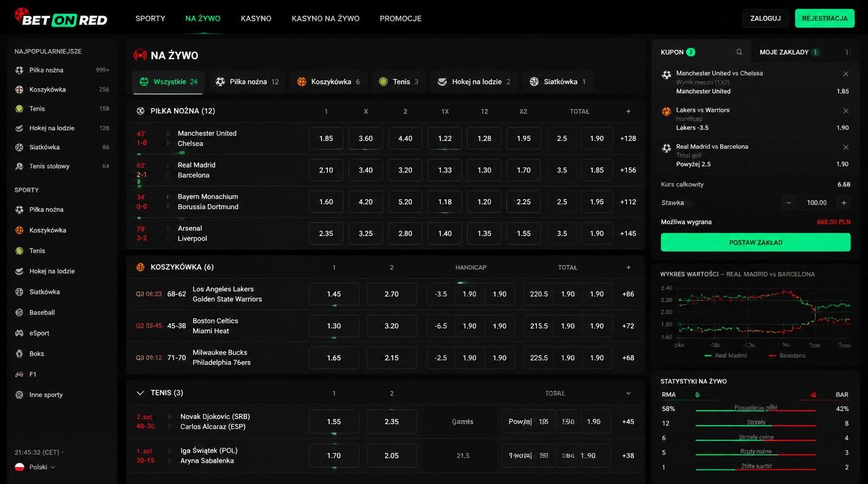Remove Real Madrid vs Barcelona from coupon

[846, 147]
